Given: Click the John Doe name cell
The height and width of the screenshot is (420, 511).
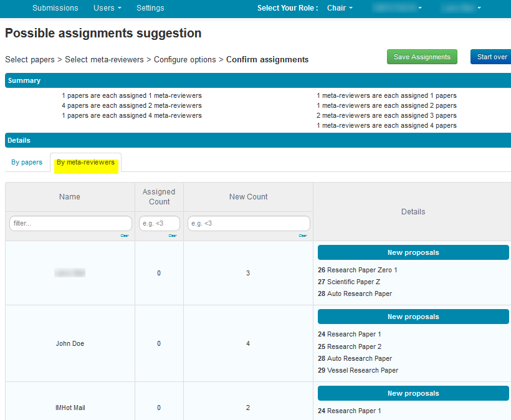Looking at the screenshot, I should click(70, 343).
